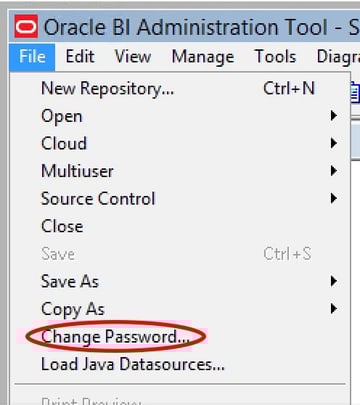
Task: Open the Manage menu
Action: coord(203,57)
